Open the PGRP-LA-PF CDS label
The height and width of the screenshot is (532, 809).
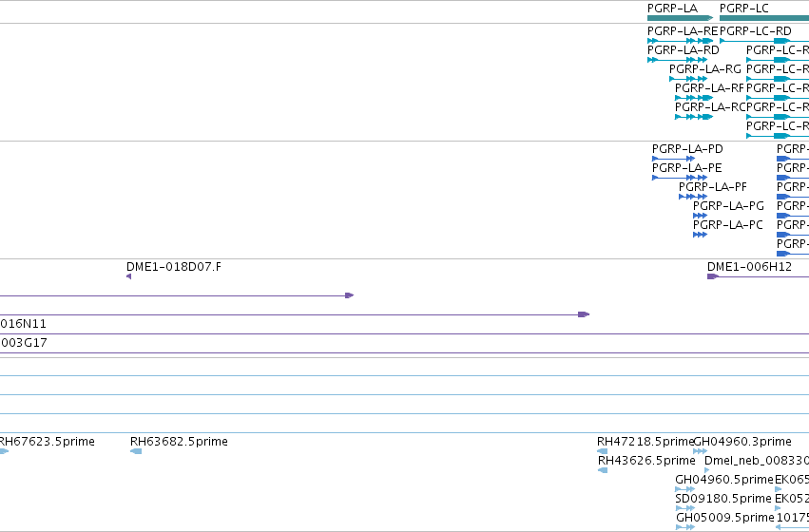(x=713, y=187)
